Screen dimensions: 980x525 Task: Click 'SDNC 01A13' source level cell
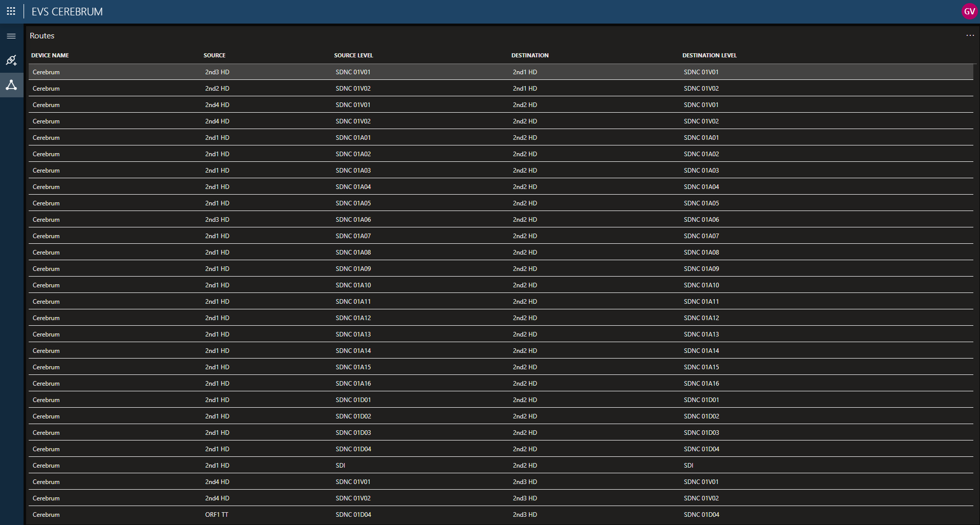point(353,334)
